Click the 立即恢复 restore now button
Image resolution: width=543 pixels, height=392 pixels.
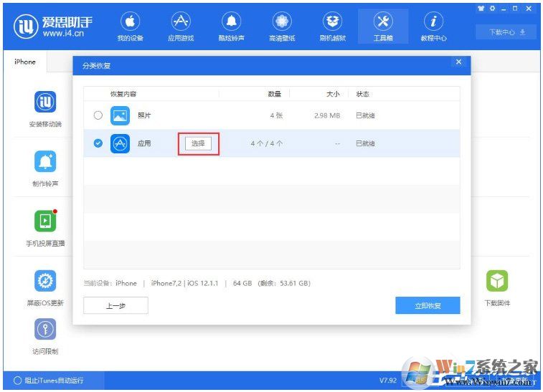click(428, 305)
